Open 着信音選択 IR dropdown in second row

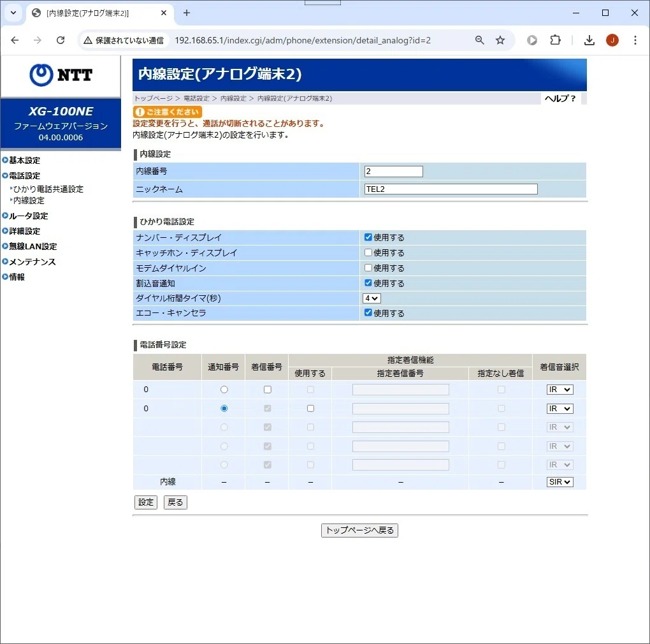coord(560,409)
